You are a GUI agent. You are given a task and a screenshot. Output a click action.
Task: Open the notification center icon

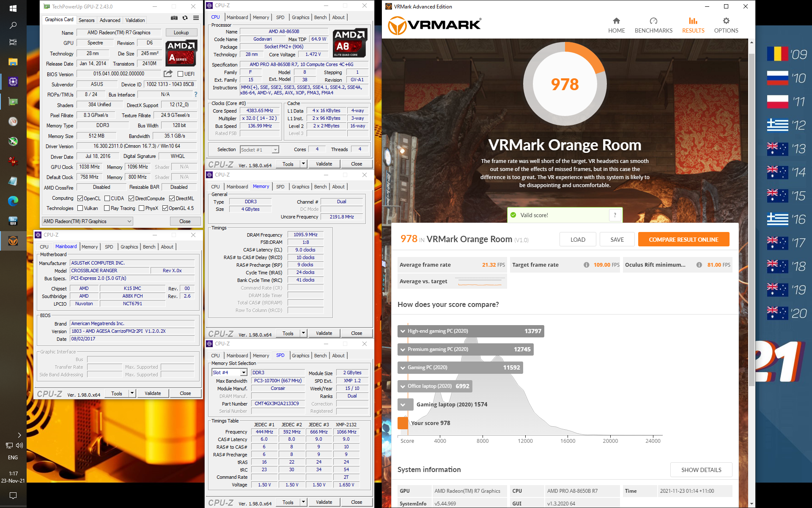click(x=13, y=495)
